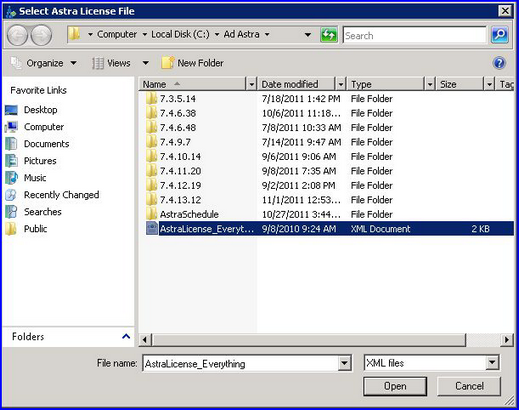The image size is (519, 410).
Task: Click the Recently Changed icon in sidebar
Action: tap(11, 195)
